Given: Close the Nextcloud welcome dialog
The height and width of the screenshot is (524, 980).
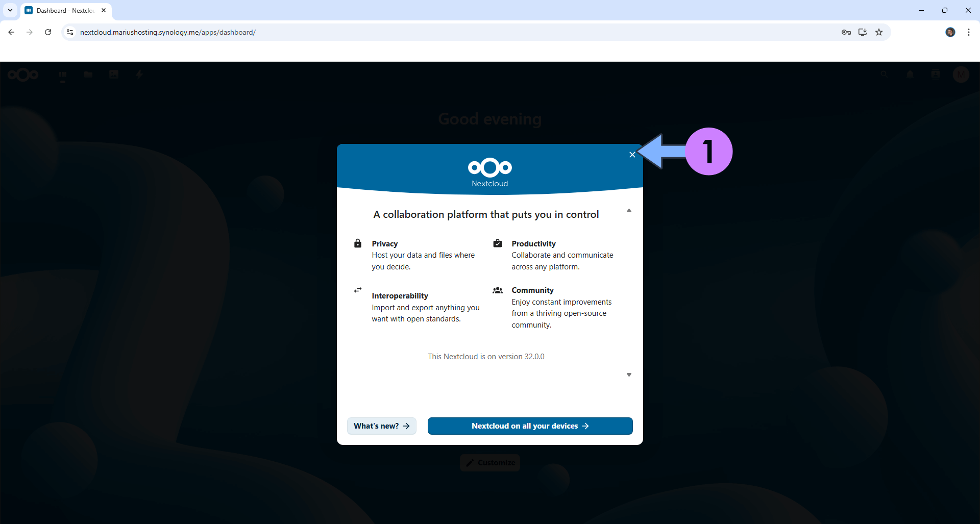Looking at the screenshot, I should pyautogui.click(x=632, y=155).
